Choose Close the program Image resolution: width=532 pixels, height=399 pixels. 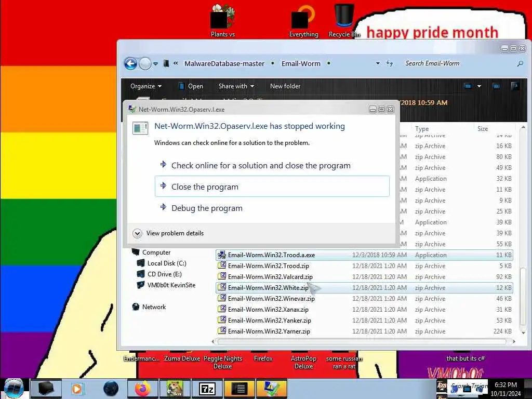(x=272, y=187)
